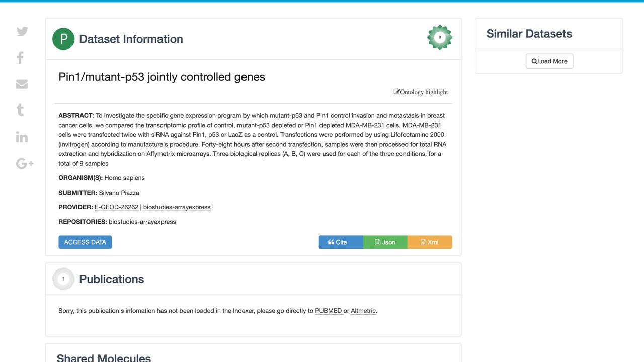The width and height of the screenshot is (644, 362).
Task: Share on Tumblr sidebar icon
Action: (x=20, y=110)
